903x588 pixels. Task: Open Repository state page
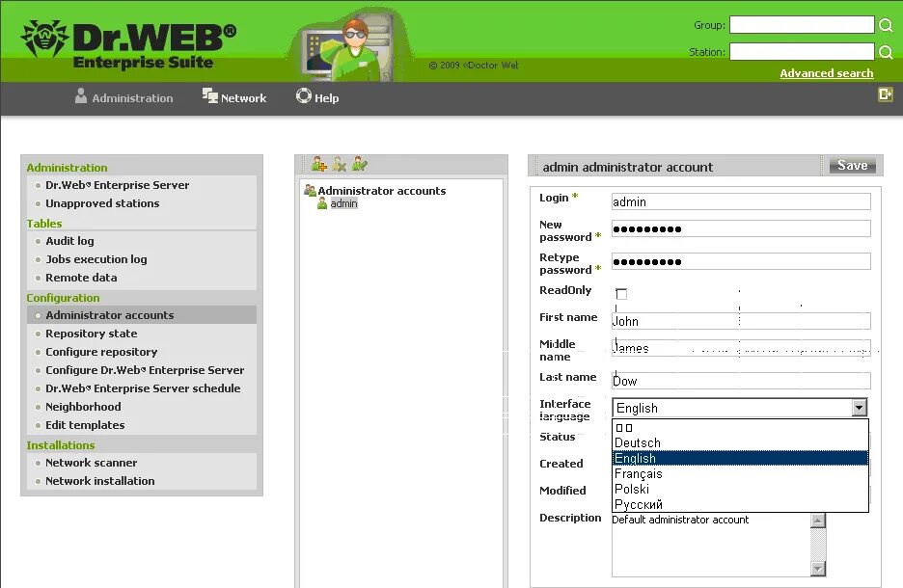(92, 334)
